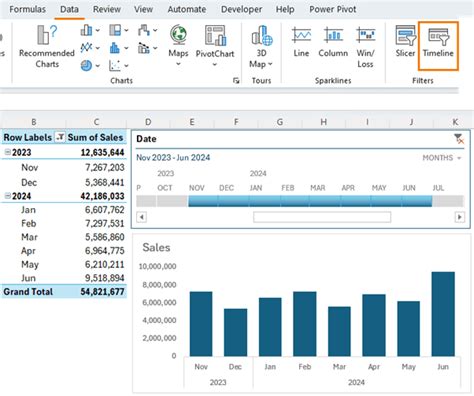
Task: Switch to the Automate tab
Action: coord(187,9)
